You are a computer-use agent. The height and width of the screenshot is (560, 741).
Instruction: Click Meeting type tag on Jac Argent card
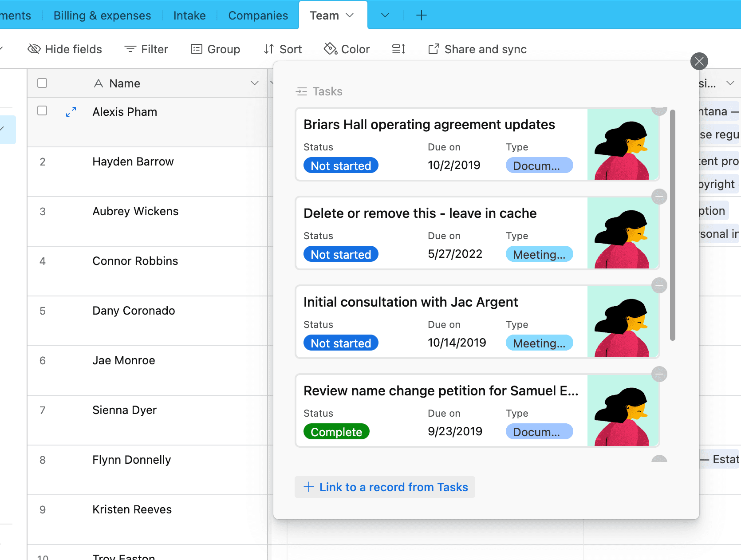(x=539, y=343)
